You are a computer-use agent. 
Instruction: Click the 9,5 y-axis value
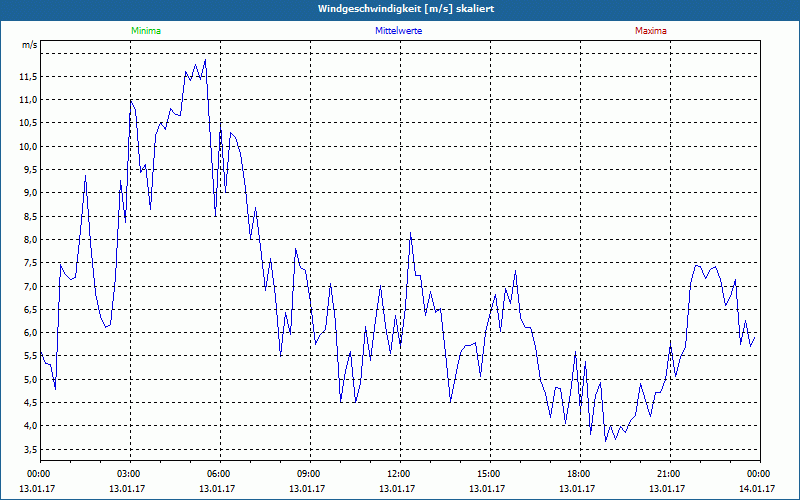30,170
